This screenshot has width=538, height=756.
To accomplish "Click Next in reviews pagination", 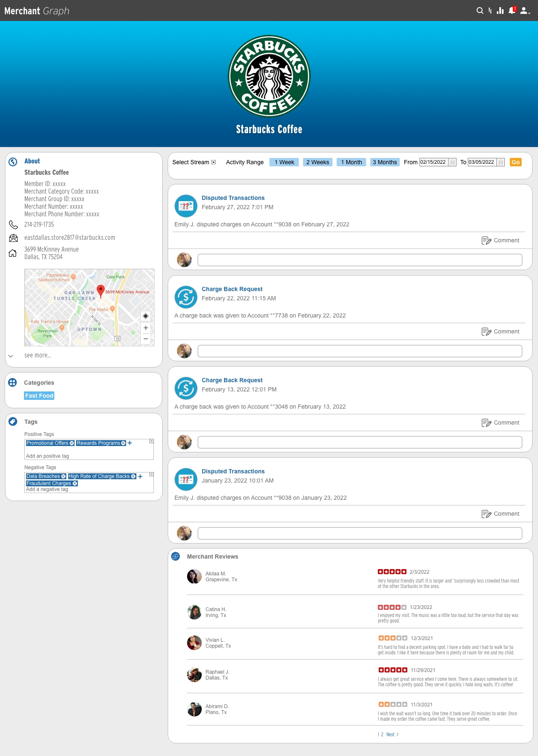I will [x=393, y=735].
